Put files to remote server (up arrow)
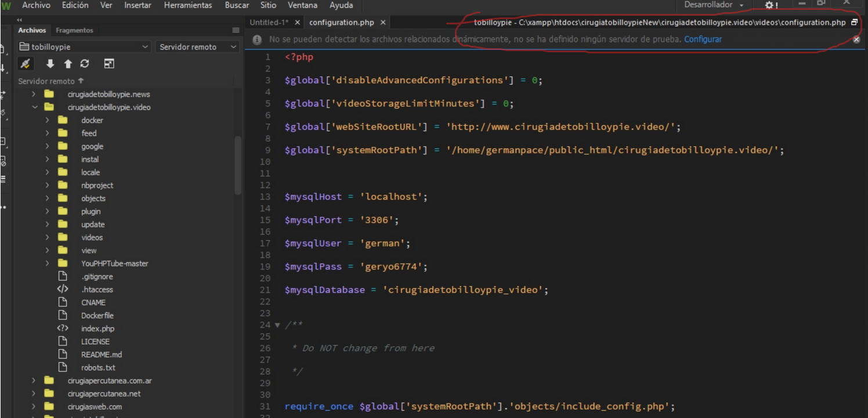This screenshot has width=868, height=418. (x=68, y=63)
